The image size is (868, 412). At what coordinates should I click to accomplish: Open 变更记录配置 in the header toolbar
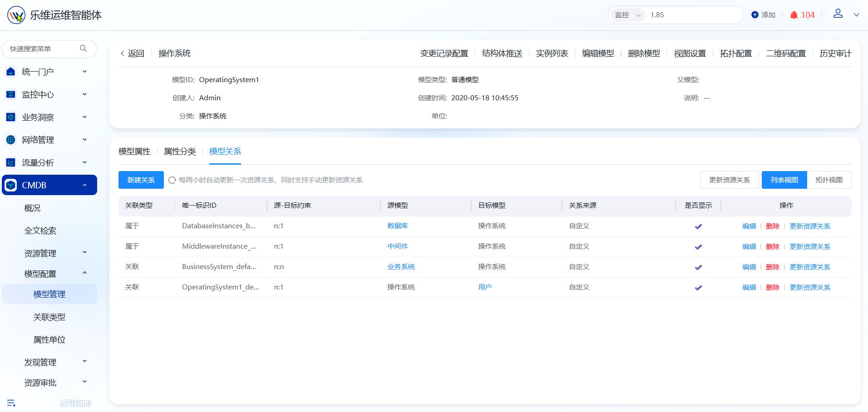pos(444,54)
